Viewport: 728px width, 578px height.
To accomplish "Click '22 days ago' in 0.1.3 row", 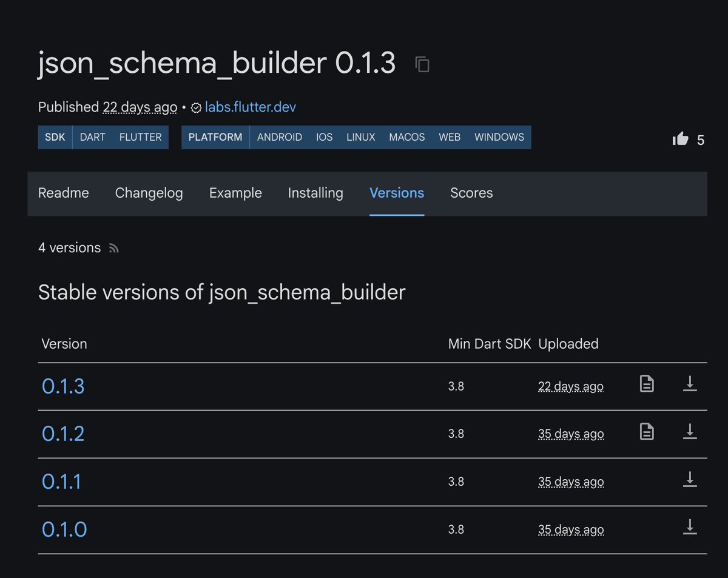I will click(x=571, y=386).
